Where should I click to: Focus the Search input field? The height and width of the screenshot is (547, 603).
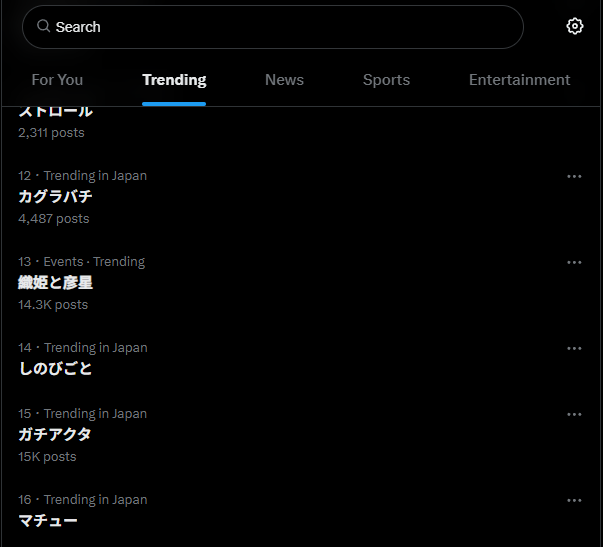point(273,27)
